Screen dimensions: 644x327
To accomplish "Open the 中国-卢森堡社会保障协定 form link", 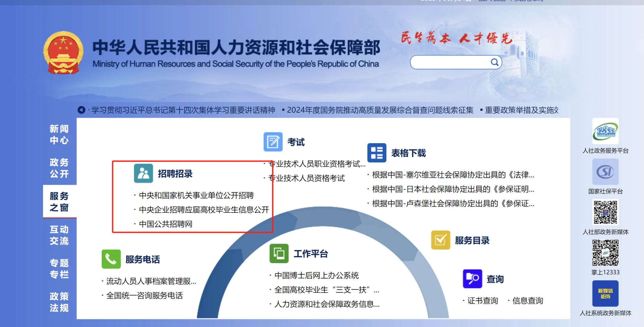I will click(x=453, y=203).
